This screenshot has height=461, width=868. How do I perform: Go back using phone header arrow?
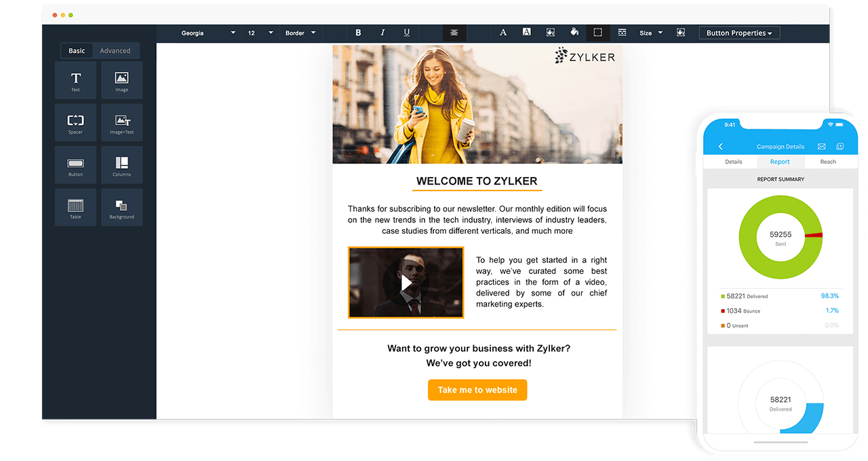721,146
